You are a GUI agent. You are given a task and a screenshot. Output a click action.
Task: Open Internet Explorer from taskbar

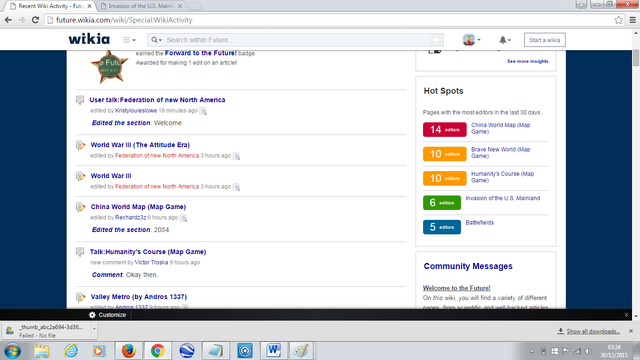pyautogui.click(x=71, y=351)
